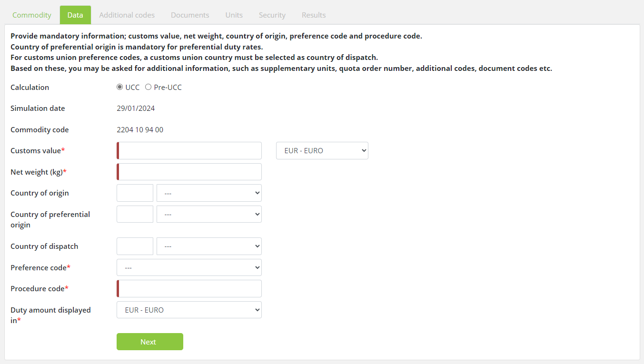Go to the Documents tab
Screen dimensions: 644x364
(190, 15)
